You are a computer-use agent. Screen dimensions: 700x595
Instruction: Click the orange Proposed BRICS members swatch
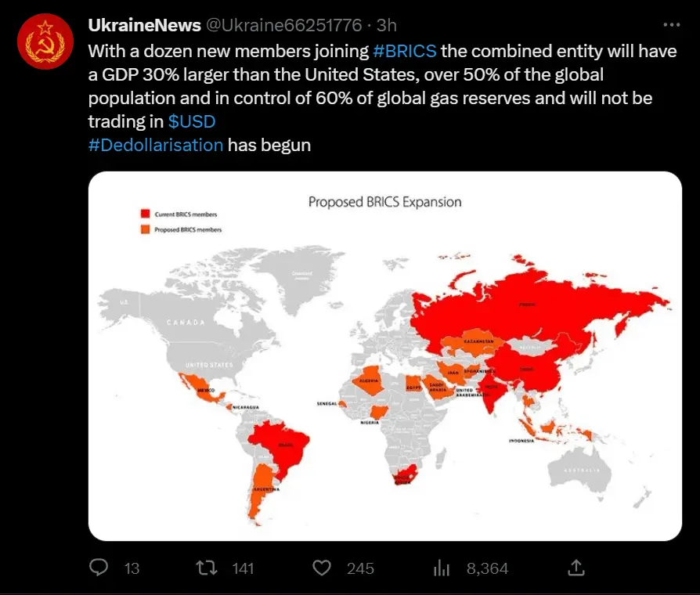(x=144, y=229)
